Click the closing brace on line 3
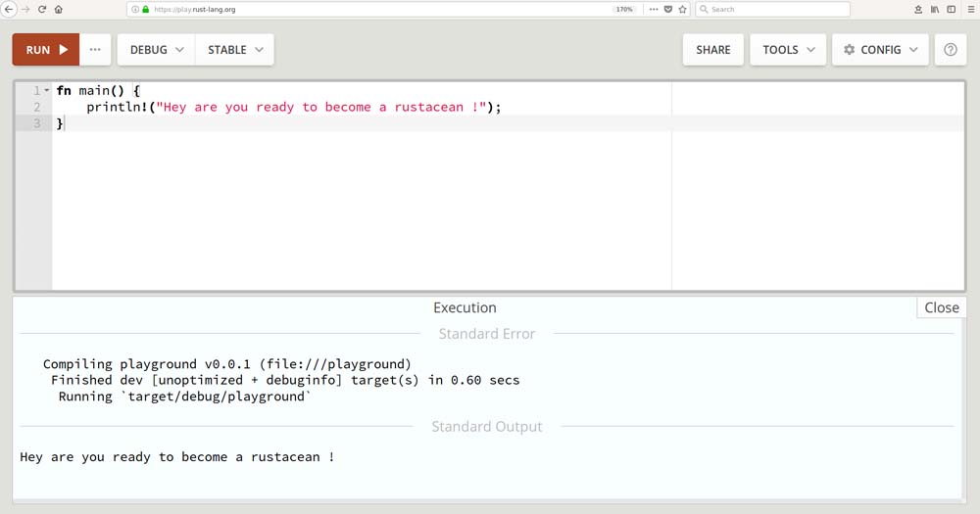The image size is (980, 514). point(60,123)
